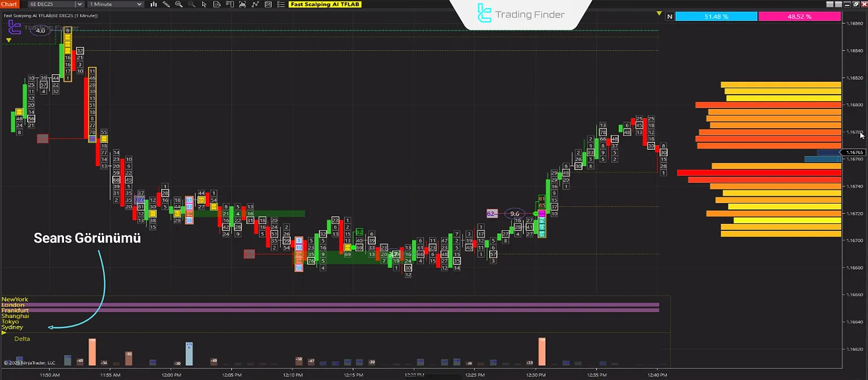Select the cursor pointer tool
The width and height of the screenshot is (868, 380).
204,4
